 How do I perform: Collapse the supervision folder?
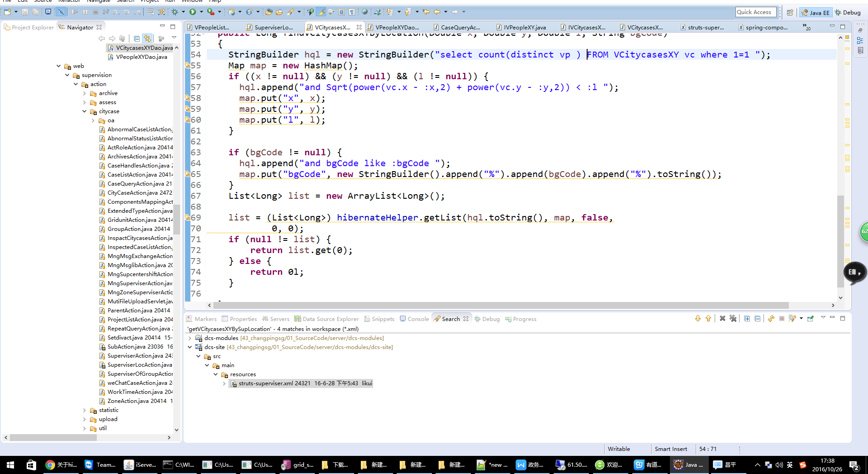tap(67, 75)
